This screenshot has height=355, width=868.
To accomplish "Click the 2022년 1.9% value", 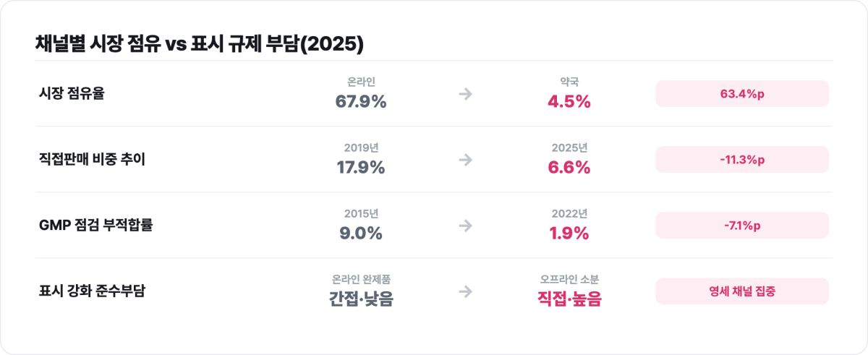I will click(569, 233).
